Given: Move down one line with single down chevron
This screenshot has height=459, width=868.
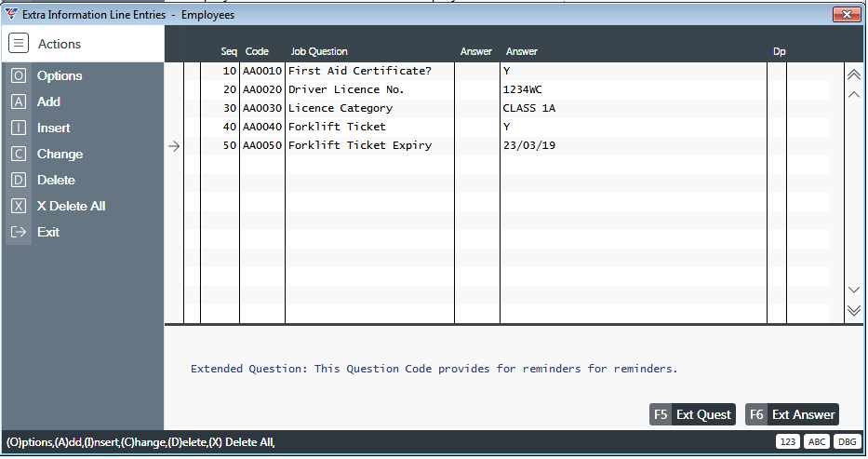Looking at the screenshot, I should point(854,290).
